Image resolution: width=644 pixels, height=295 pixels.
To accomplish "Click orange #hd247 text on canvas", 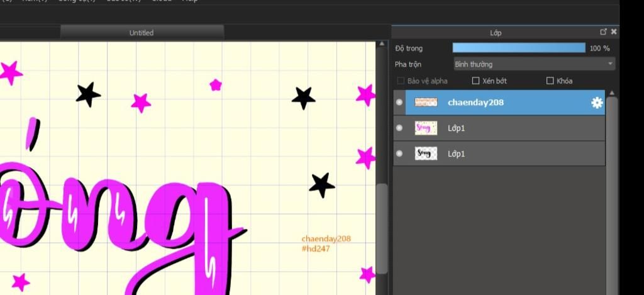I will 316,248.
